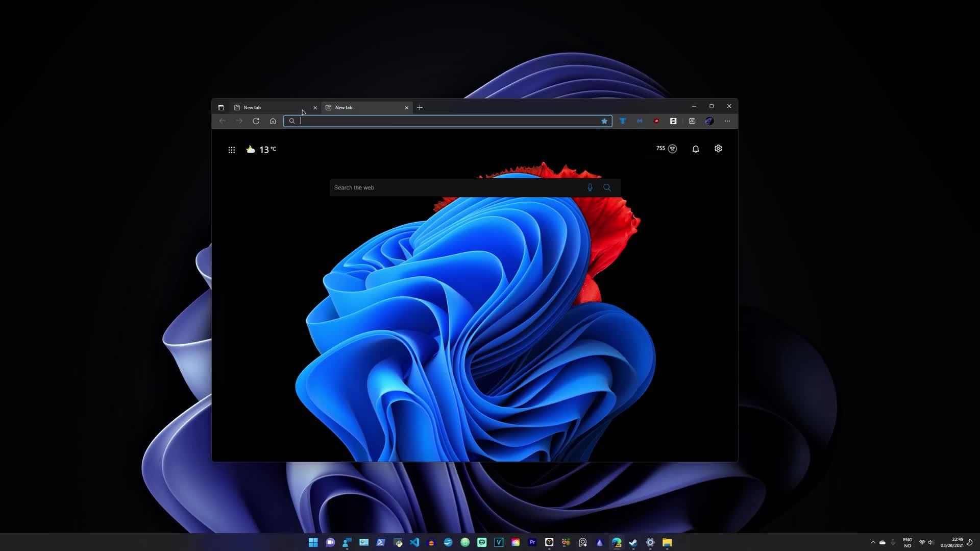Open clock showing 22:49 03/08/2021
Screen dimensions: 980x551
point(952,542)
